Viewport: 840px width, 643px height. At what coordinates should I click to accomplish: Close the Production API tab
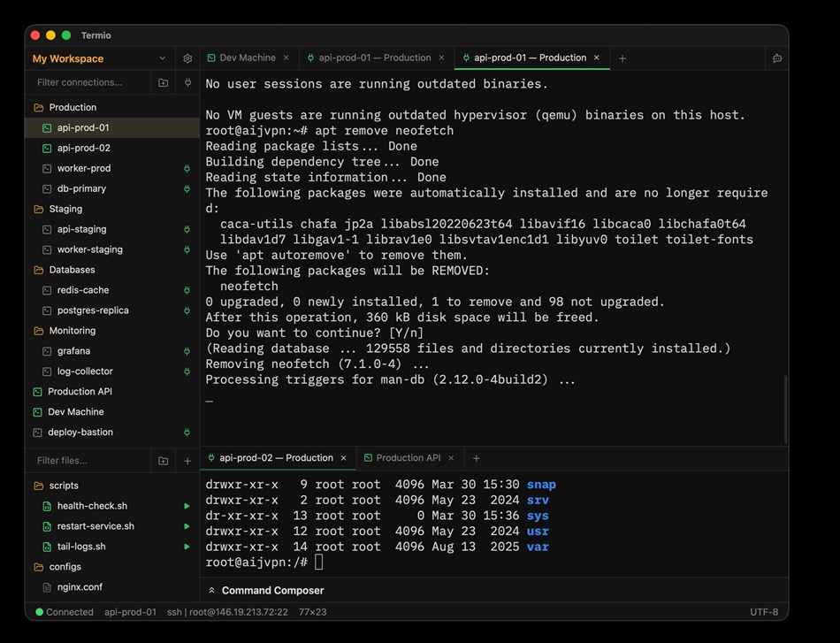(451, 458)
